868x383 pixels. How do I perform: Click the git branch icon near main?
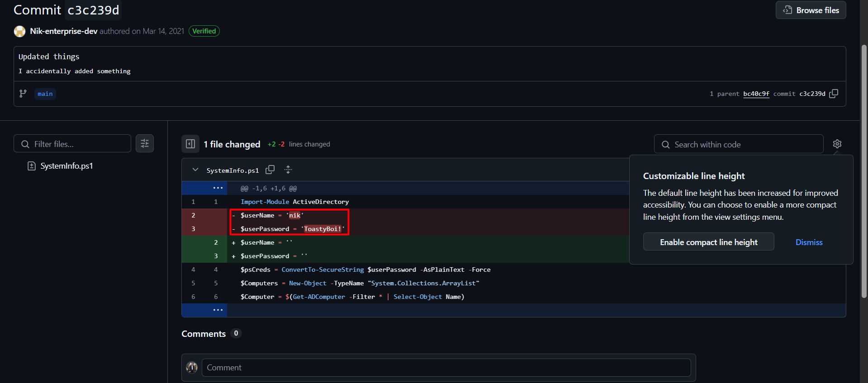[x=23, y=94]
